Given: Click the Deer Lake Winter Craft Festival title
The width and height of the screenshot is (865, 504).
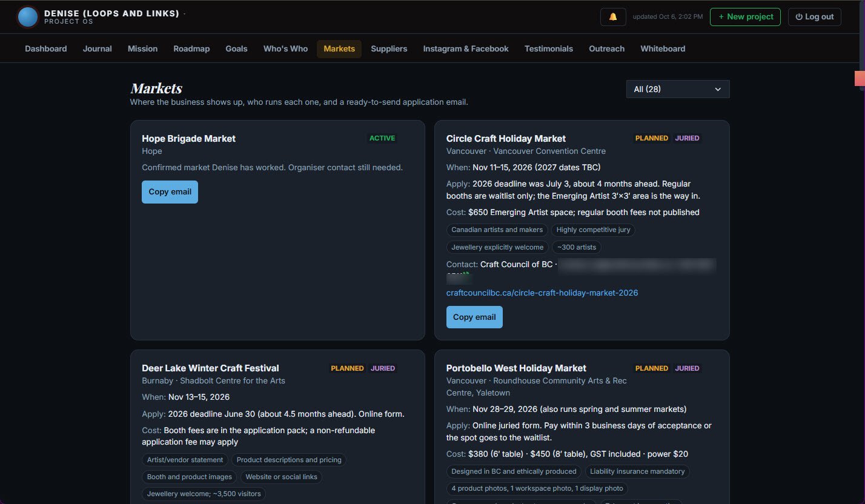Looking at the screenshot, I should click(210, 368).
